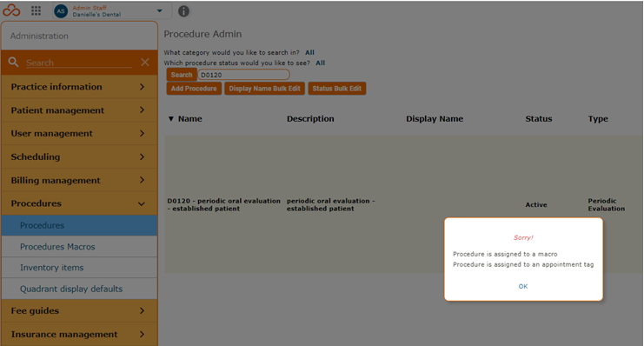This screenshot has width=644, height=346.
Task: Click the periodic oral evaluation description cell
Action: tap(330, 204)
